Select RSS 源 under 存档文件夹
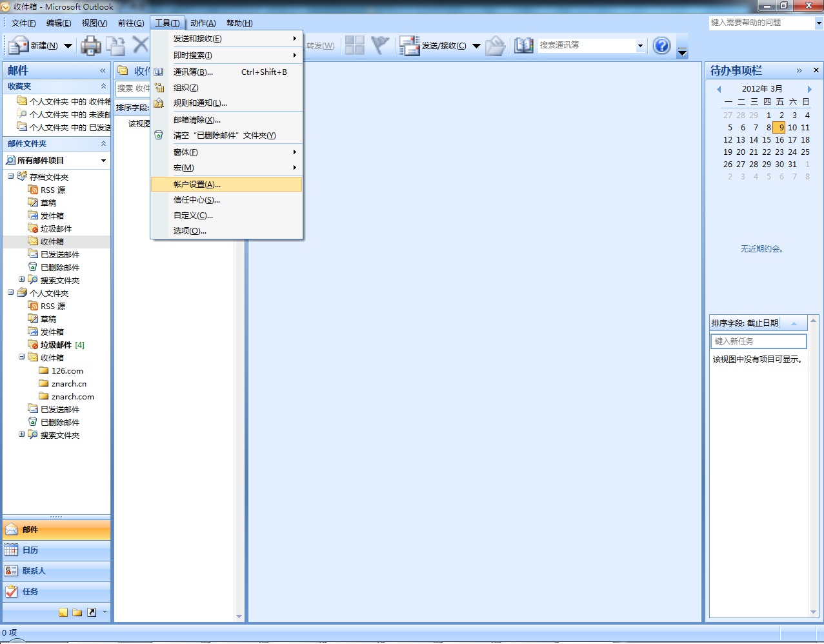 53,190
